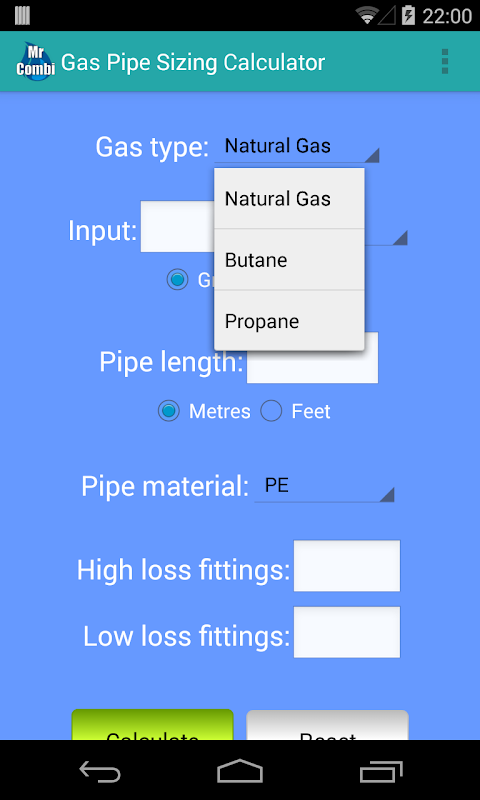Select the Feet radio button
The image size is (480, 800).
[x=271, y=411]
